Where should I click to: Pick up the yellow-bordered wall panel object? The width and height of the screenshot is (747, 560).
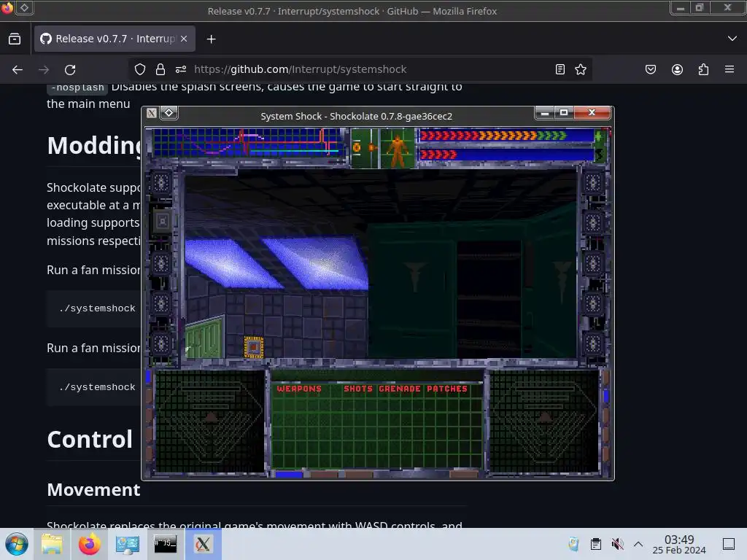pos(254,347)
